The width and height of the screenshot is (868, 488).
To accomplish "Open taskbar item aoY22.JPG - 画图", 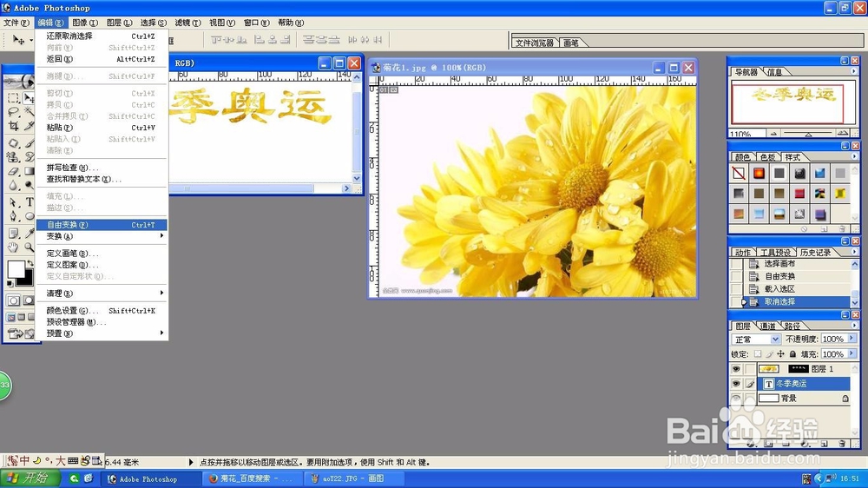I will (353, 478).
